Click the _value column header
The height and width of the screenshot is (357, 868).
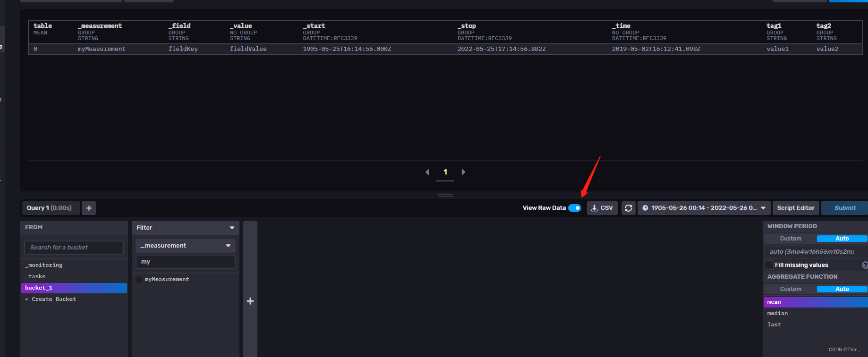click(x=241, y=26)
